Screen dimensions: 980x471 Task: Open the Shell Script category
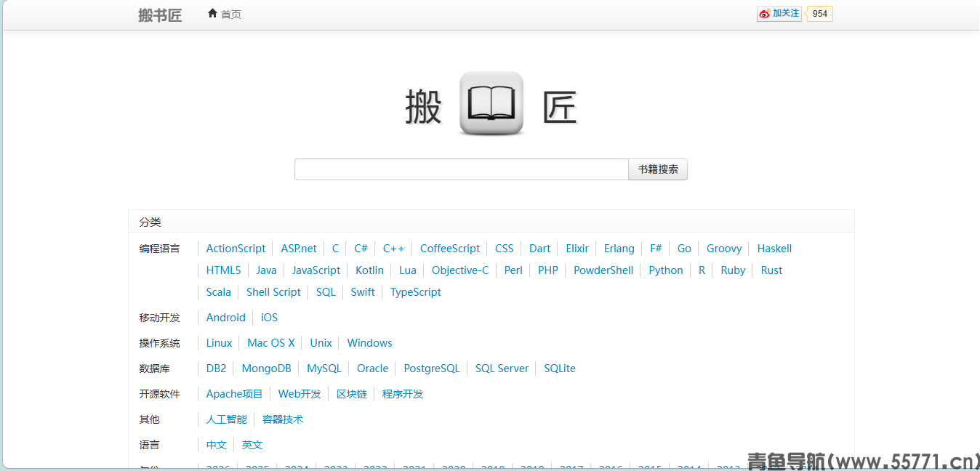(273, 292)
